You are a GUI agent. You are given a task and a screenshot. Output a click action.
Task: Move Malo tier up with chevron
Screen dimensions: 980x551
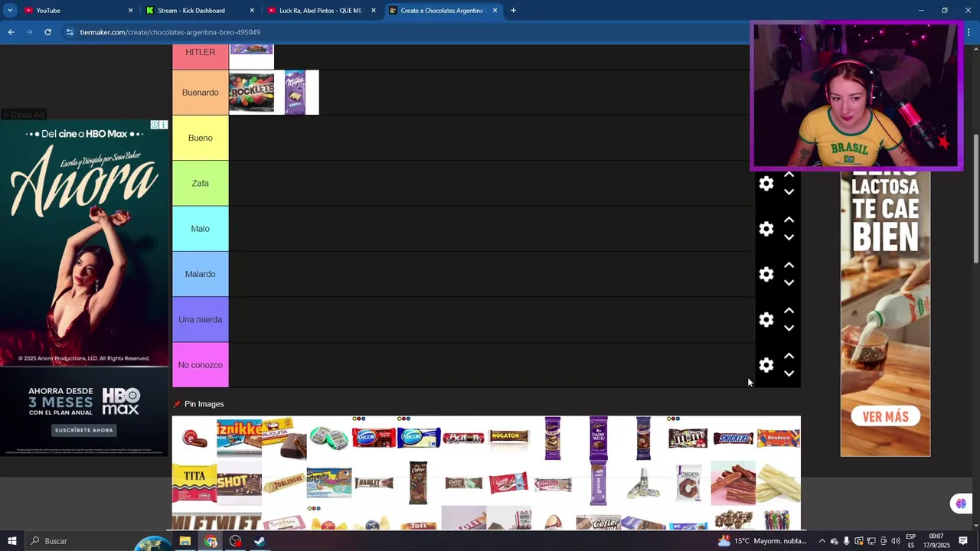coord(789,220)
